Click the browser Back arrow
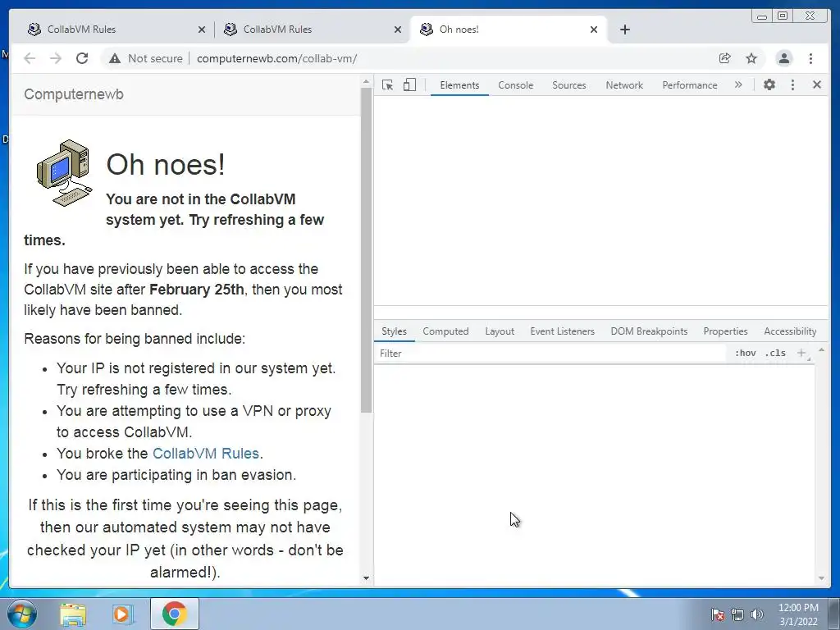 coord(30,58)
